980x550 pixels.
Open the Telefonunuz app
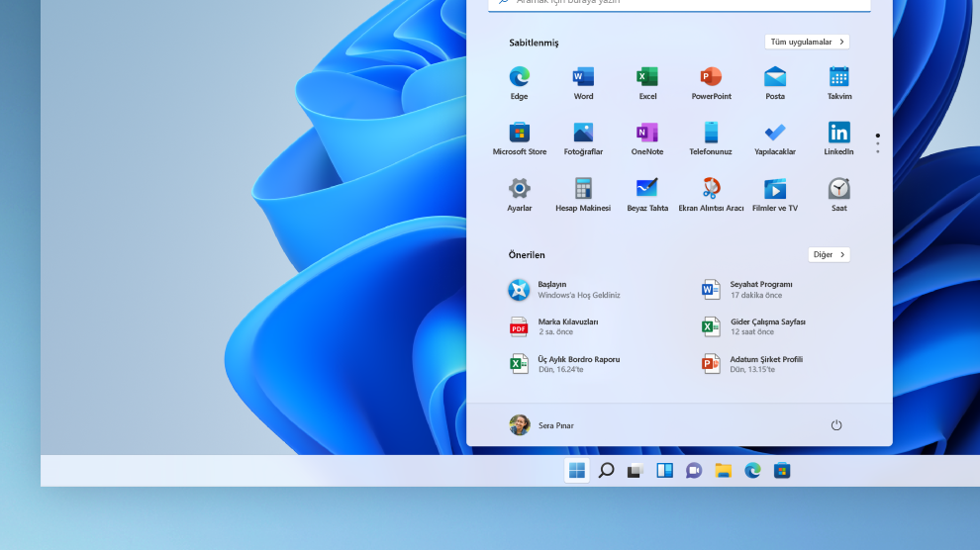711,138
